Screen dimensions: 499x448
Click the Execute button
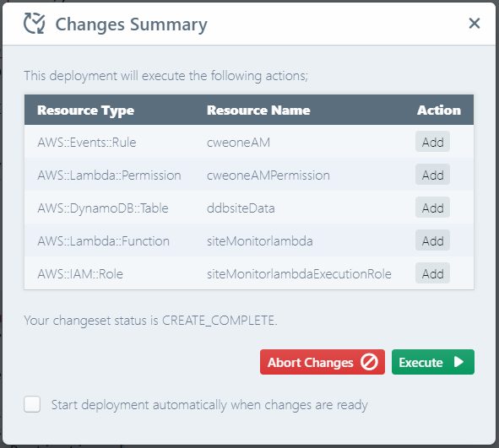[433, 362]
